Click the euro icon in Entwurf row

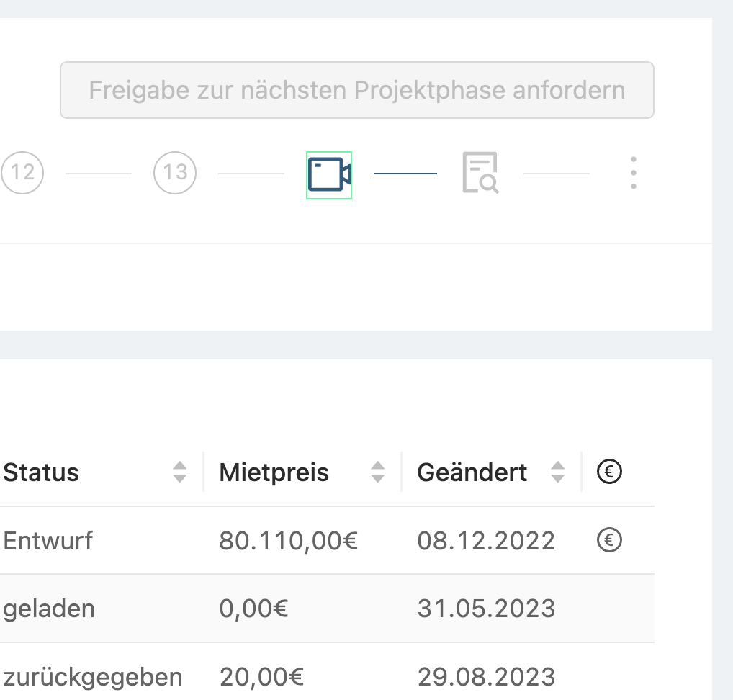pos(609,540)
